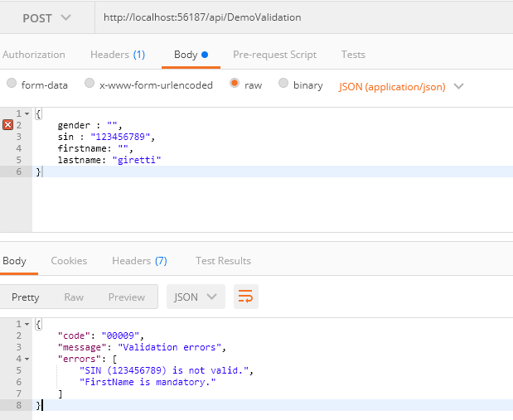Switch to the Authorization tab
513x420 pixels.
coord(33,55)
